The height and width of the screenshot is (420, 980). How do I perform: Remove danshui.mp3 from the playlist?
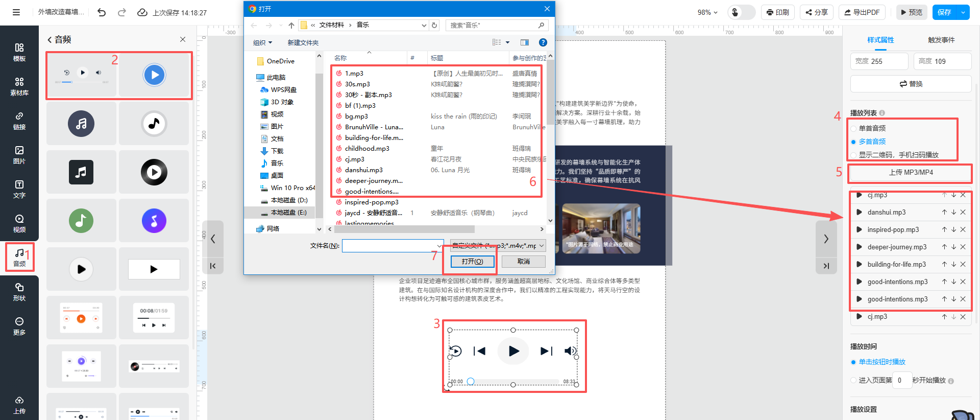[x=963, y=212]
